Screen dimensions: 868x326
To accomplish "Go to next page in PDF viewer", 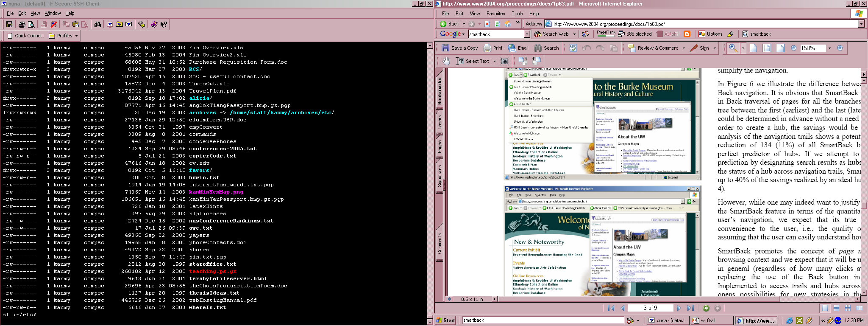I will pos(679,308).
